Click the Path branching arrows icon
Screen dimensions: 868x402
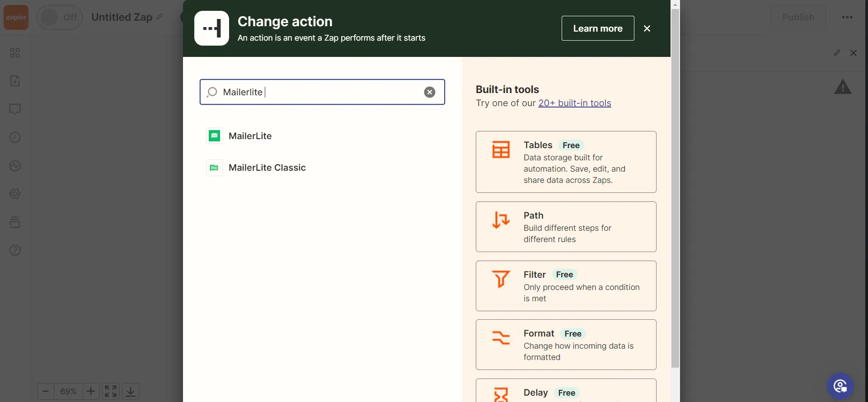tap(501, 220)
